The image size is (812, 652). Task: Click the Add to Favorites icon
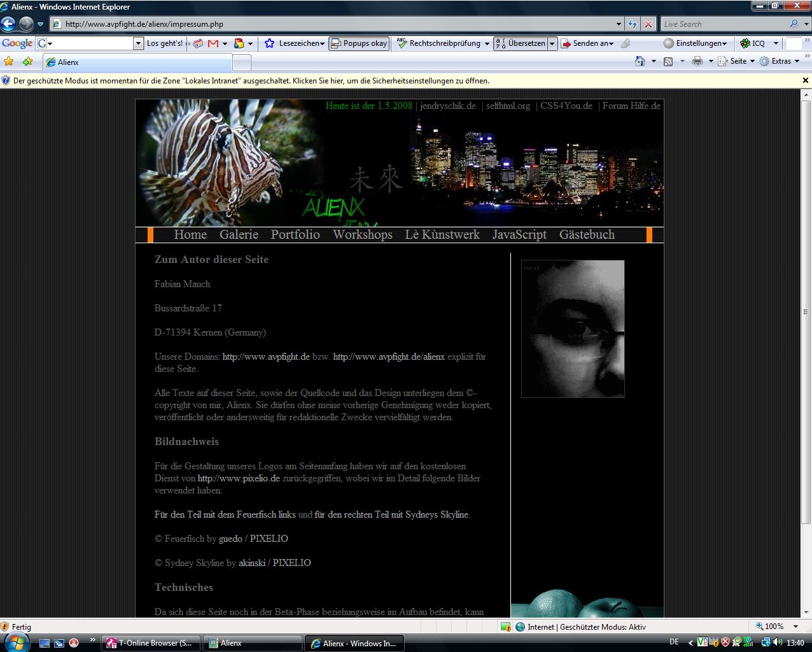click(27, 62)
